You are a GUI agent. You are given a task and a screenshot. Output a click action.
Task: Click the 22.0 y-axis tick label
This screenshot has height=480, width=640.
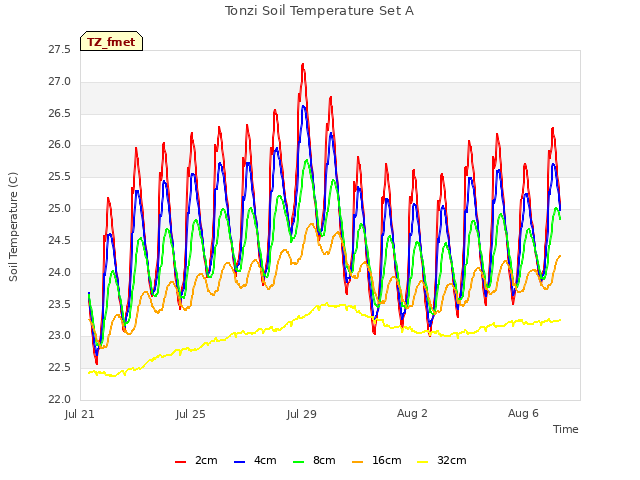click(60, 400)
